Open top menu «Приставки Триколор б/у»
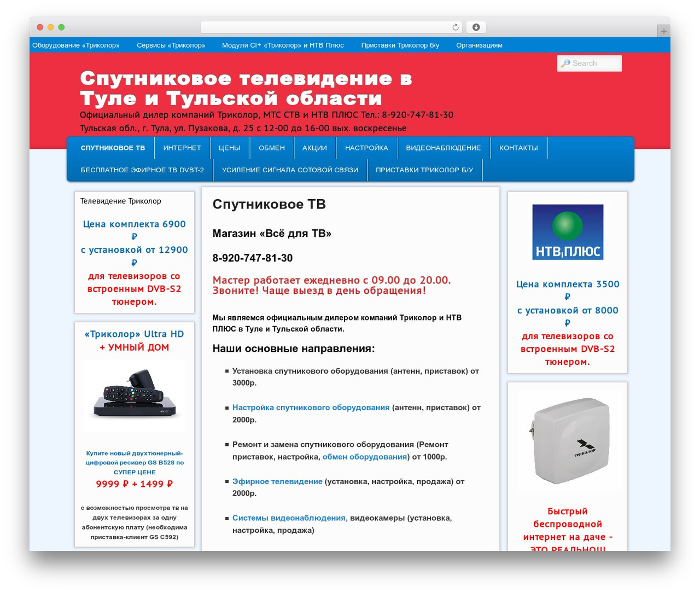This screenshot has width=700, height=593. 400,45
